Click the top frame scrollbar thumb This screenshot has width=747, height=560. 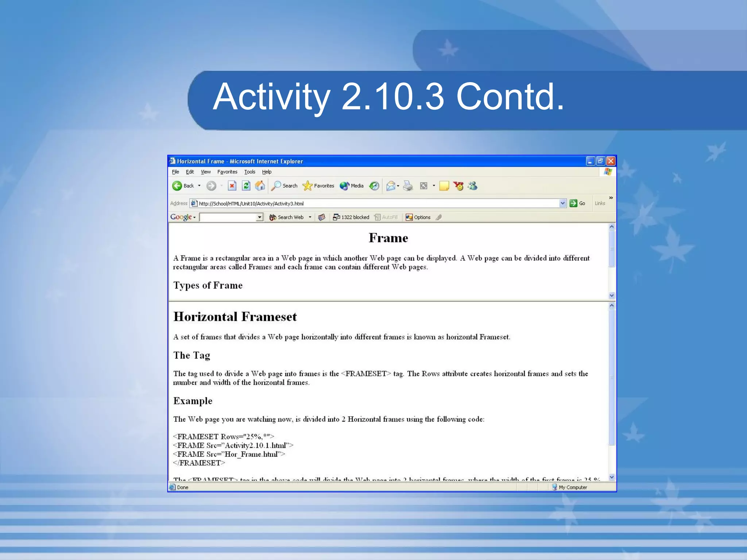612,249
